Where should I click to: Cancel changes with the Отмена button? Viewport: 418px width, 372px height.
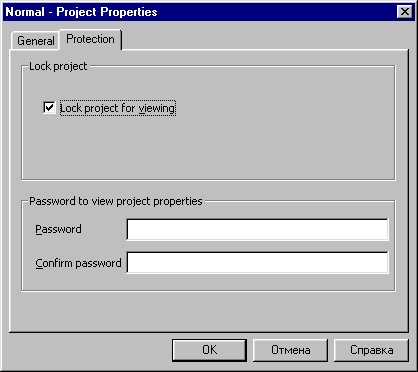point(290,350)
